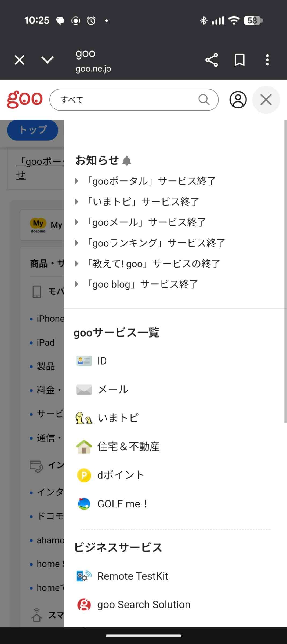
Task: Bookmark this page with the bookmark icon
Action: (239, 60)
